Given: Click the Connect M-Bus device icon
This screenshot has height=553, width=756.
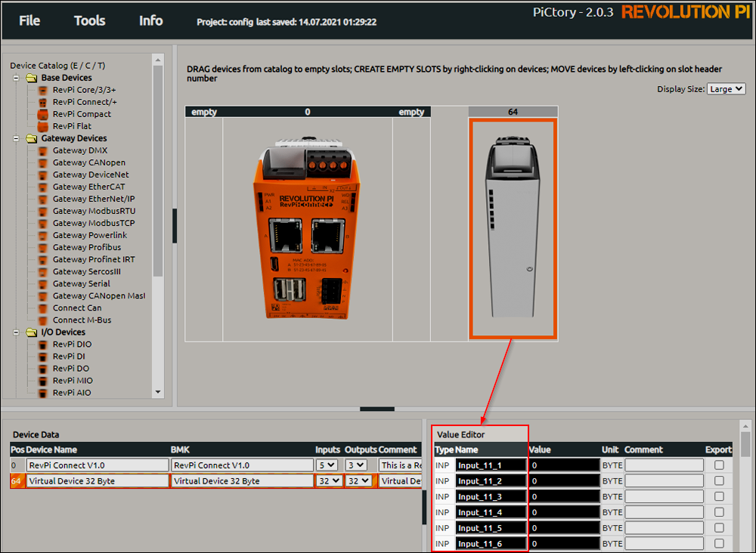Looking at the screenshot, I should pos(43,320).
